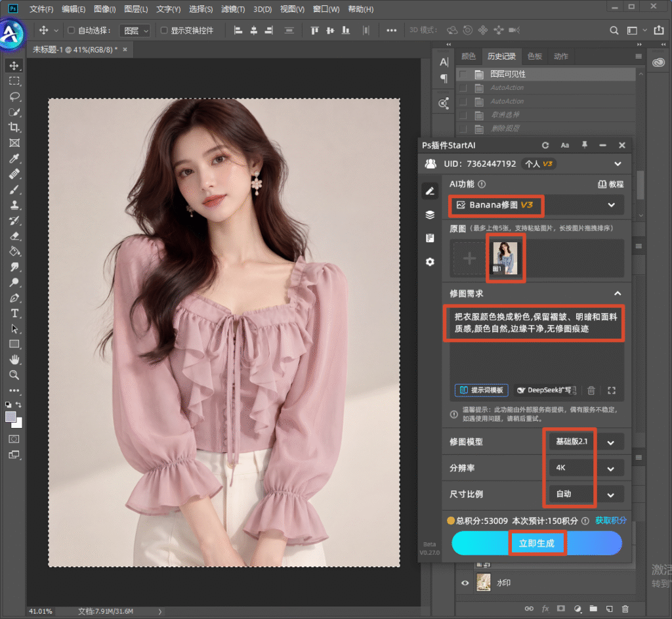Toggle history state box for 图层可见性
This screenshot has height=619, width=672.
click(x=463, y=74)
